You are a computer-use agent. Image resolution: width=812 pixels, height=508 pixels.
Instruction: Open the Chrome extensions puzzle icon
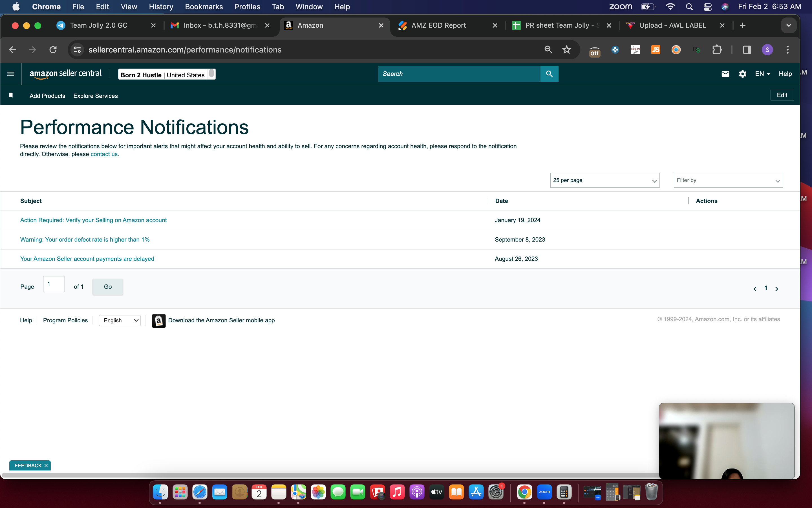point(717,50)
